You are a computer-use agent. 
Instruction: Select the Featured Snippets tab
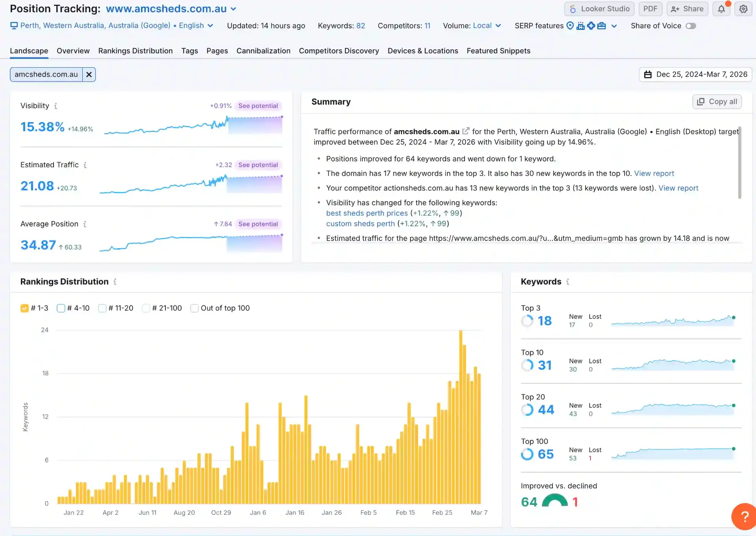click(x=498, y=51)
